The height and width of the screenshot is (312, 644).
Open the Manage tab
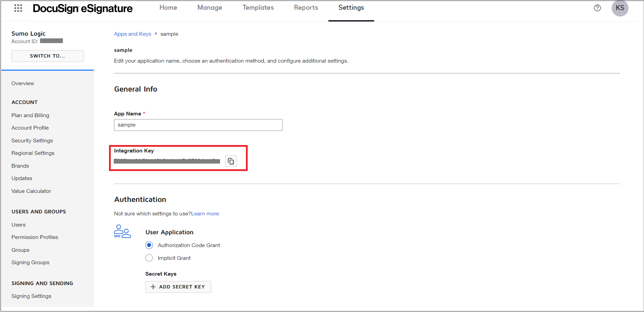[209, 7]
